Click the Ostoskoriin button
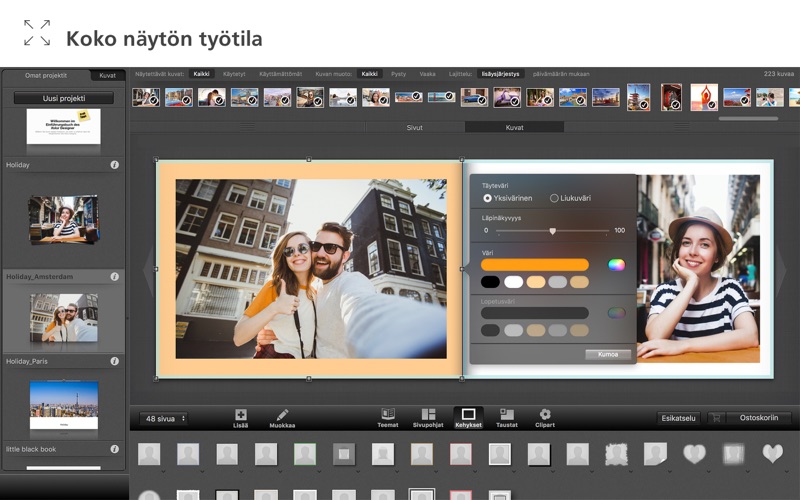This screenshot has height=500, width=800. (x=759, y=418)
